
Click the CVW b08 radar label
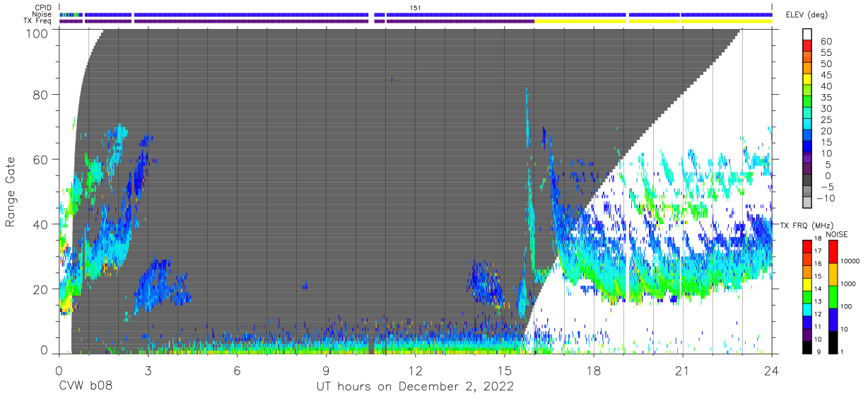pyautogui.click(x=86, y=387)
